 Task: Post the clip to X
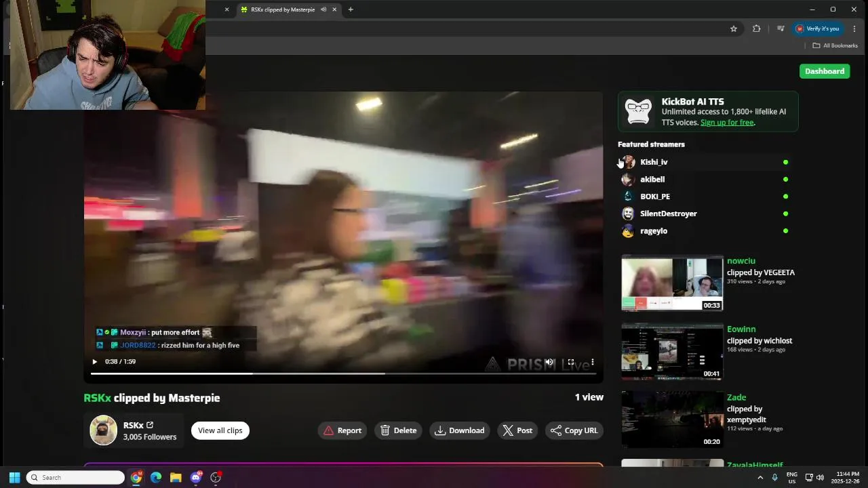(x=517, y=430)
